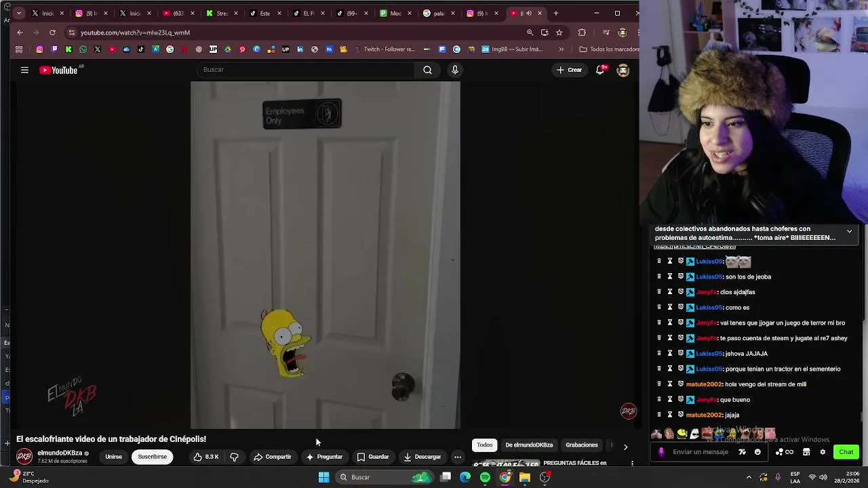
Task: Open File Explorer from taskbar
Action: tap(525, 477)
